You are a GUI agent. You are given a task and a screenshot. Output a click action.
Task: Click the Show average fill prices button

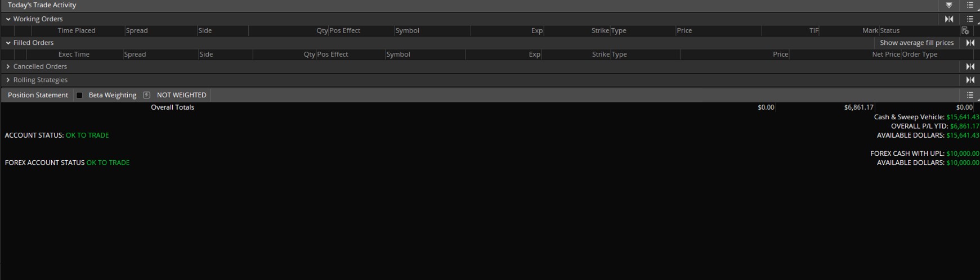point(916,43)
